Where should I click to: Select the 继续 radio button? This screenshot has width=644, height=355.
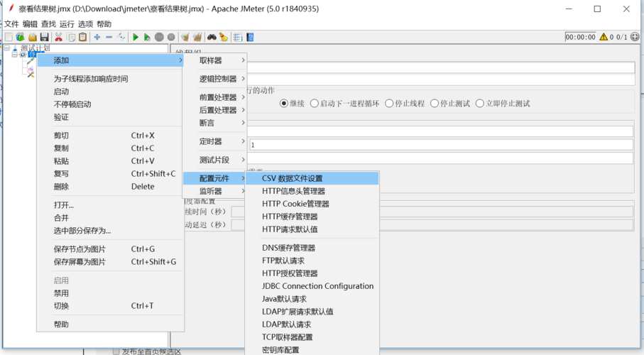tap(283, 104)
